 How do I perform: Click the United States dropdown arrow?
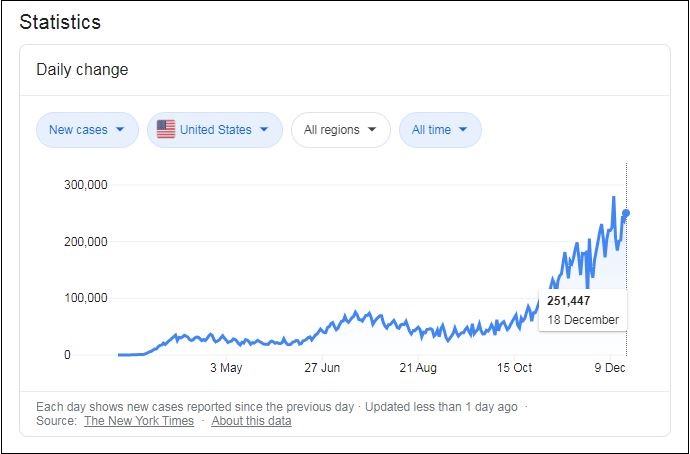pyautogui.click(x=265, y=130)
